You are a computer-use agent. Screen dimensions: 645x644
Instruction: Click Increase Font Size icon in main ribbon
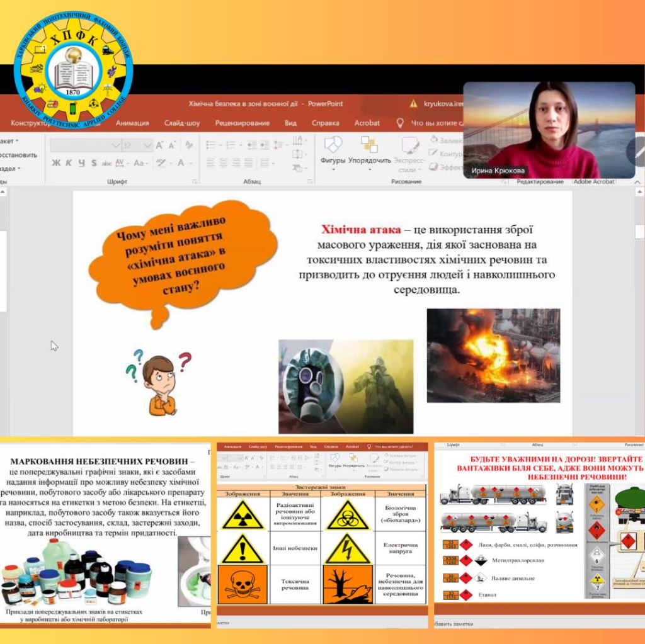point(160,145)
